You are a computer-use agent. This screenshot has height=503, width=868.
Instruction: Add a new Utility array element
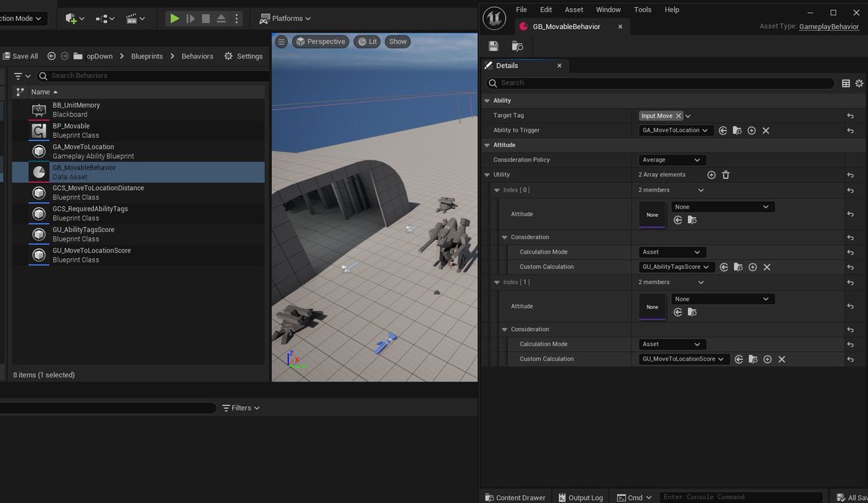point(710,174)
